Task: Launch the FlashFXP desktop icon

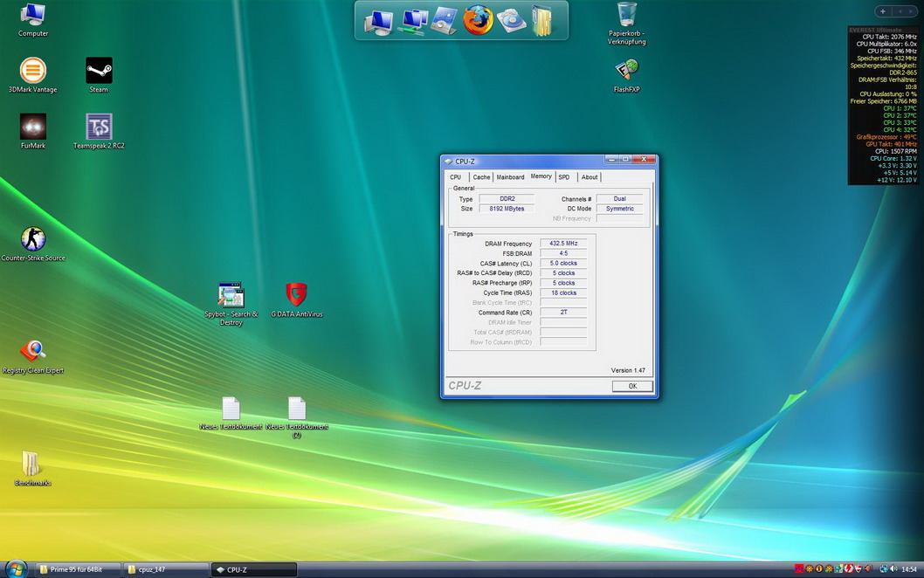Action: [626, 71]
